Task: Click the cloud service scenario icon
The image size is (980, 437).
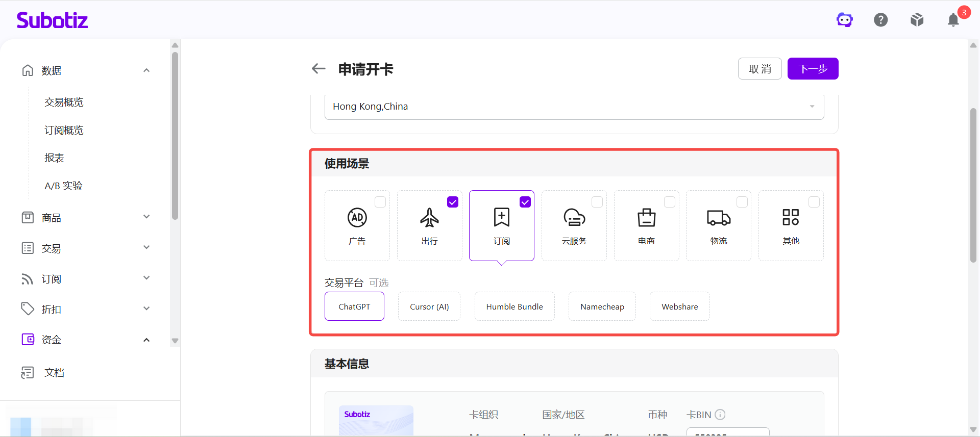Action: [x=574, y=217]
